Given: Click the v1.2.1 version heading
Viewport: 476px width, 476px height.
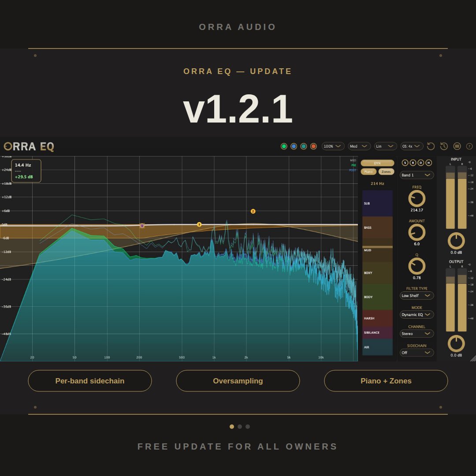Looking at the screenshot, I should point(238,109).
